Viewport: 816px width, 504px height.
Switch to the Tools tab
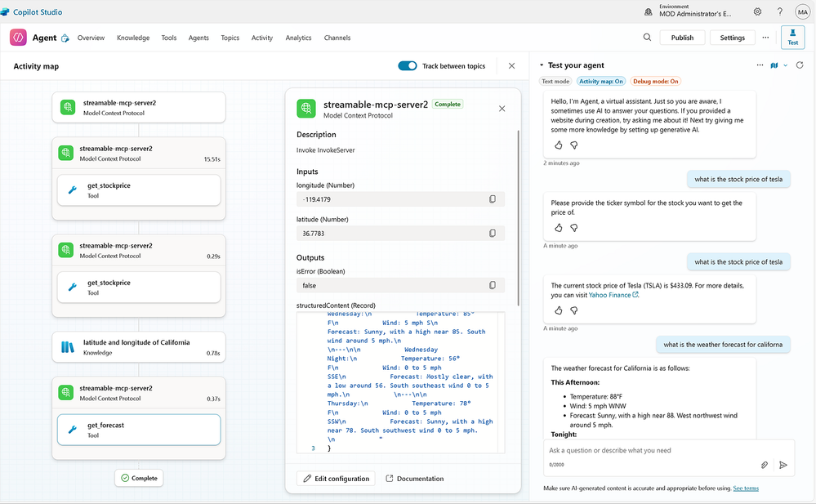click(x=168, y=38)
